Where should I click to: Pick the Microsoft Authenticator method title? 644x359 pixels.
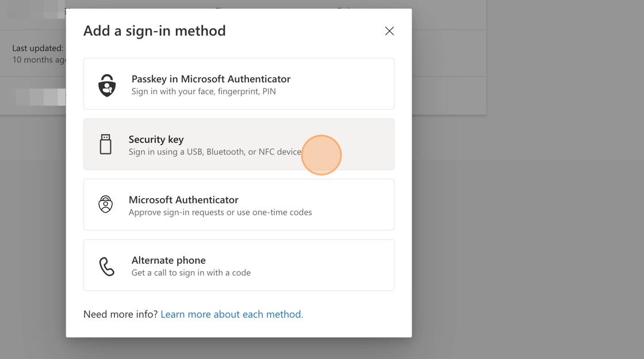(183, 199)
